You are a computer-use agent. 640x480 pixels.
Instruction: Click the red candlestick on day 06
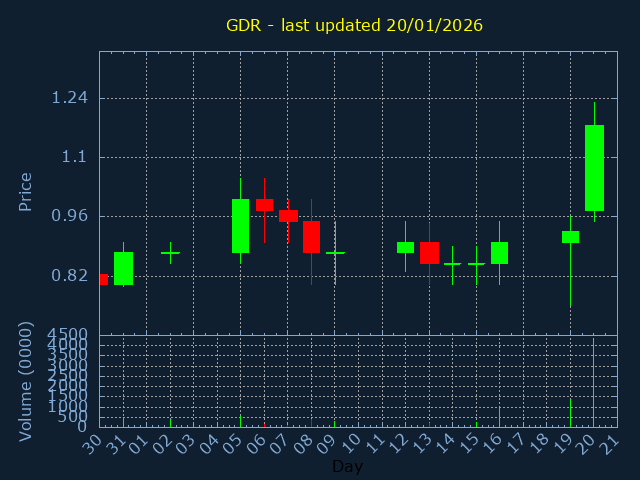(264, 205)
